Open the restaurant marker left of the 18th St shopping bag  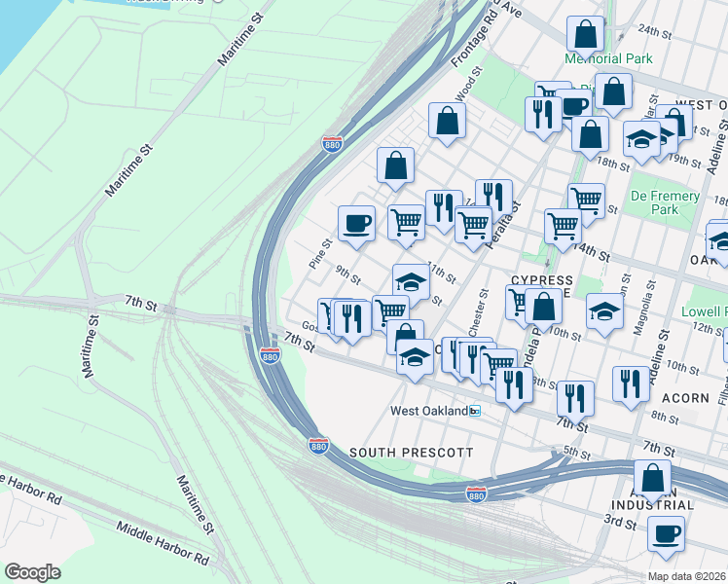pyautogui.click(x=544, y=118)
